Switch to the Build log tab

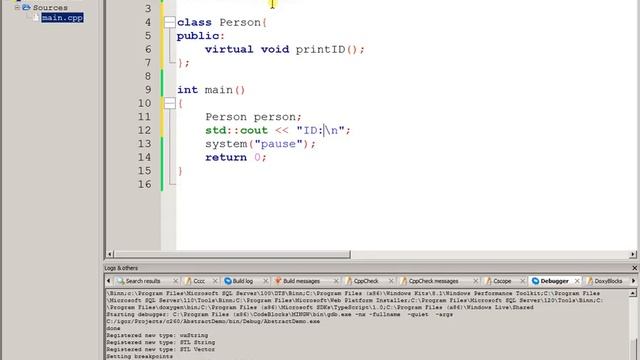(x=243, y=281)
